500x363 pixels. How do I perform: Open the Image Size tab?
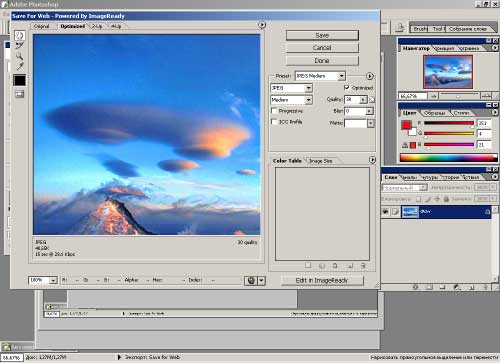point(320,161)
